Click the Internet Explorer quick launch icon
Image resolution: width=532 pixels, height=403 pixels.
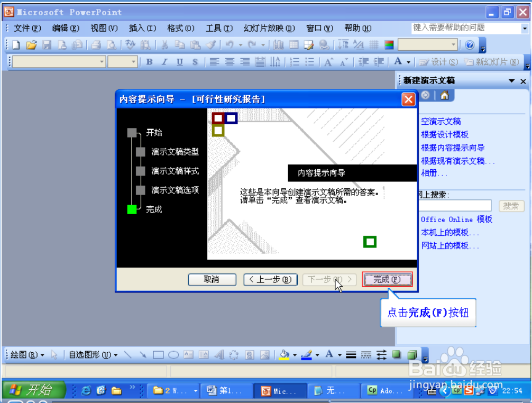click(86, 391)
